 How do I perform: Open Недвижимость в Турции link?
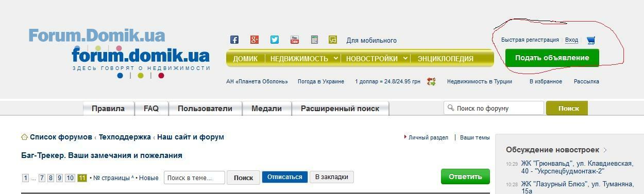coord(480,81)
